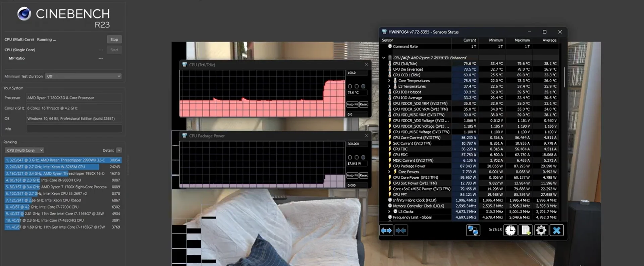Collapse the CPU [#0] AMD Ryzen 7 7800X3D sensor group
The image size is (644, 266).
coord(384,58)
